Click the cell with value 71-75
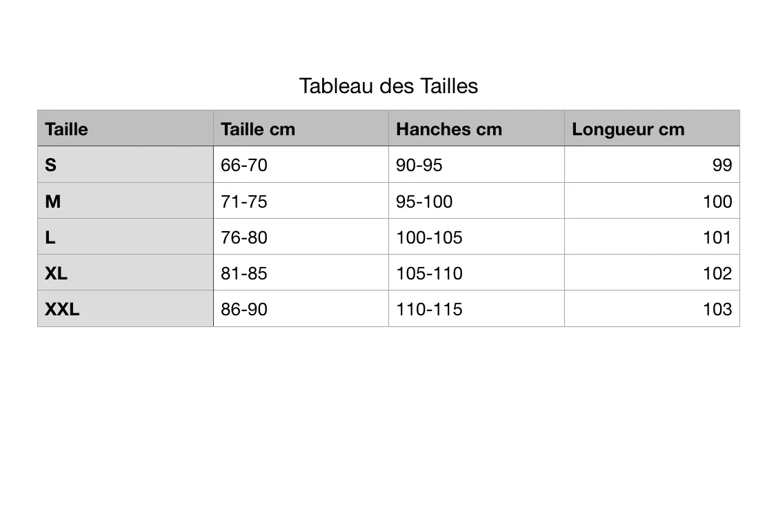This screenshot has height=532, width=776. [243, 201]
